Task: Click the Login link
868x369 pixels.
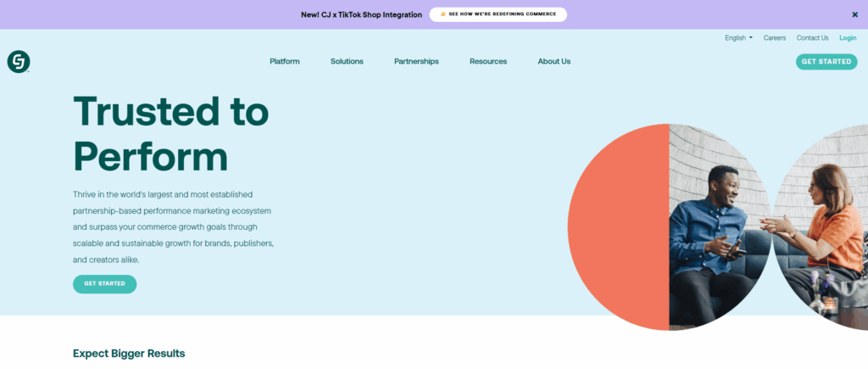Action: point(848,38)
